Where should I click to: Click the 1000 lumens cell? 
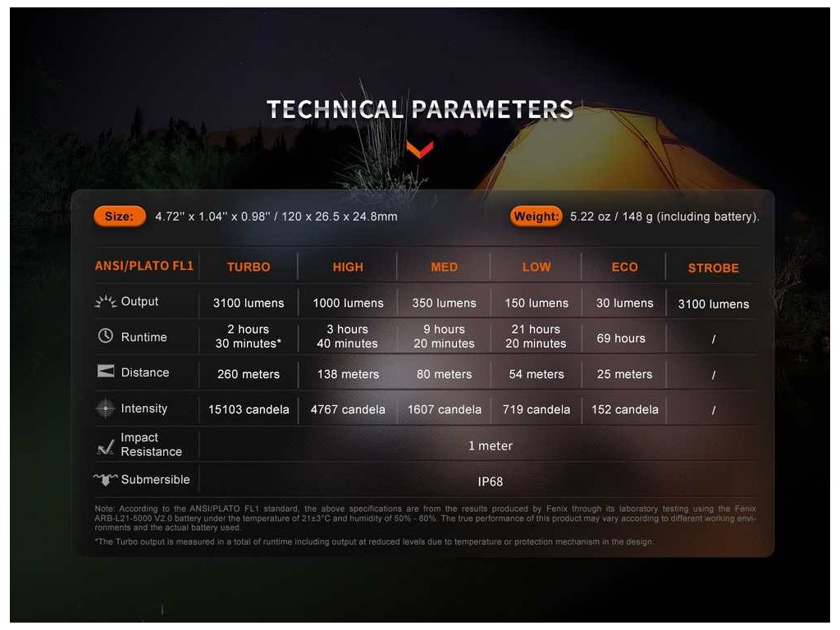pyautogui.click(x=348, y=303)
